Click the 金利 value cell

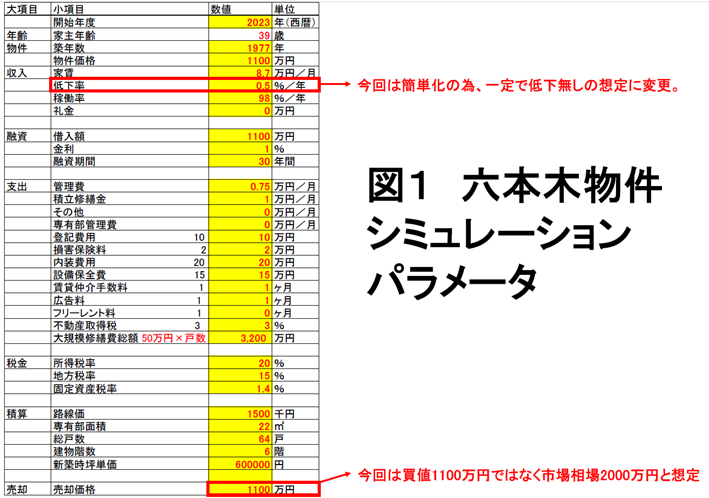click(240, 148)
